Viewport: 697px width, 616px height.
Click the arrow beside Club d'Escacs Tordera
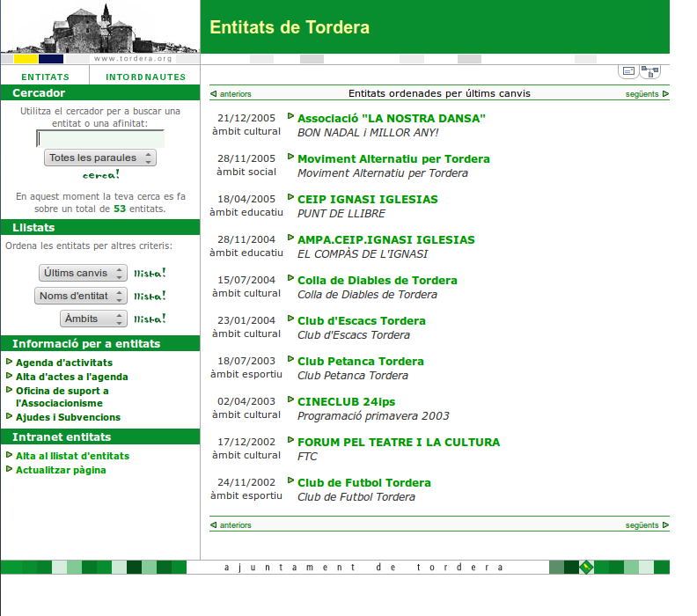(290, 319)
